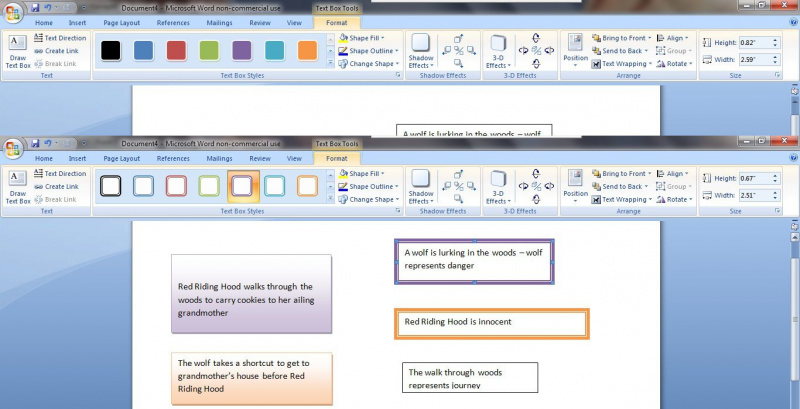Expand the outlined Text Box Styles gallery More arrow
Image resolution: width=800 pixels, height=409 pixels.
click(x=330, y=198)
